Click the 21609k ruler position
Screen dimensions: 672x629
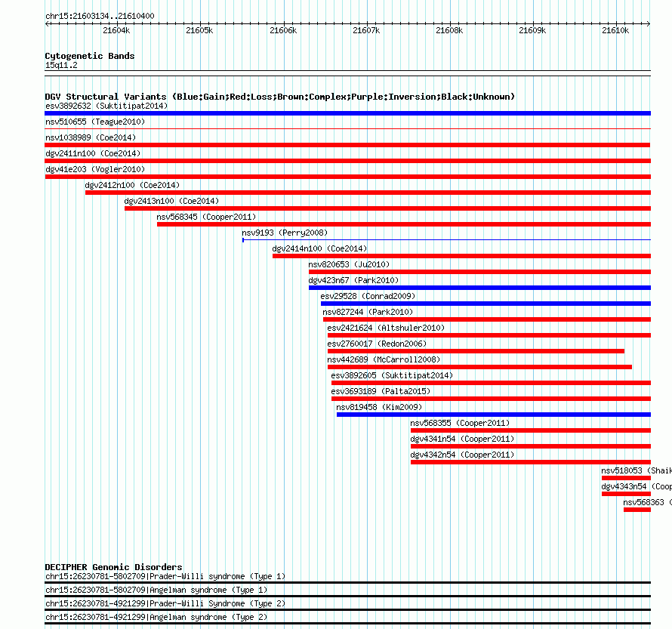pyautogui.click(x=533, y=30)
